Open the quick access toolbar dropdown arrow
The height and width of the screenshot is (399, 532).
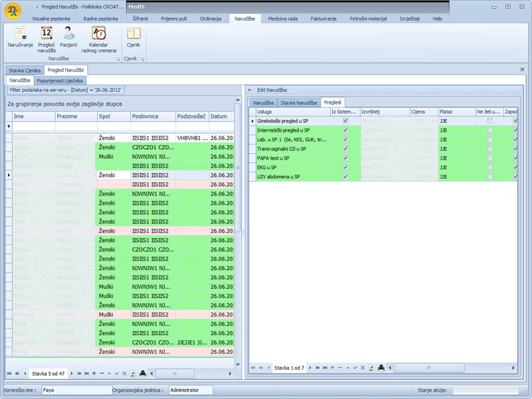(x=37, y=7)
